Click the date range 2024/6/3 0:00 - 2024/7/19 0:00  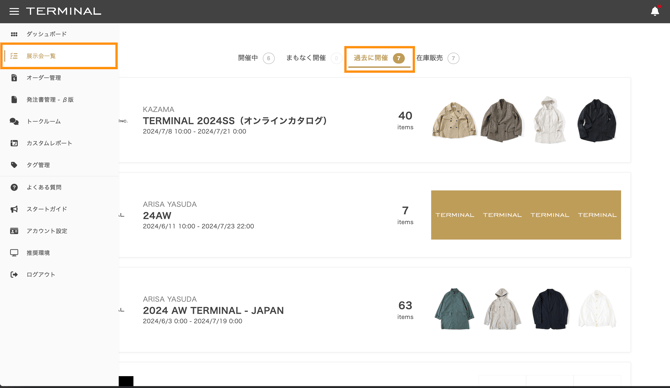tap(192, 321)
